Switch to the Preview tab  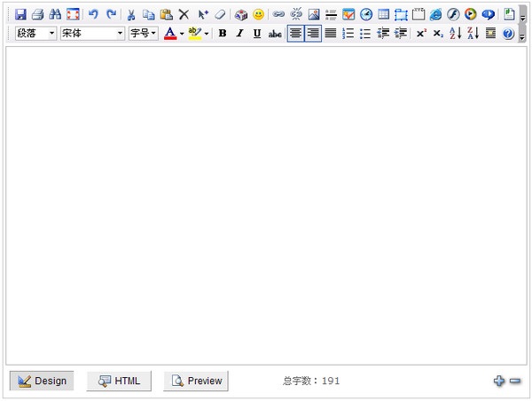click(x=196, y=381)
